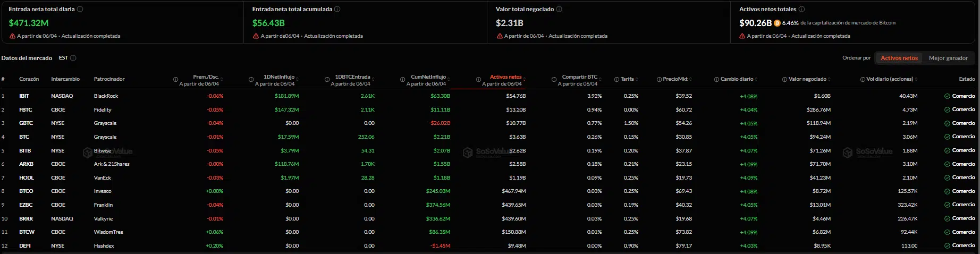Open the Activos netos column info icon
This screenshot has height=254, width=980.
pyautogui.click(x=478, y=80)
